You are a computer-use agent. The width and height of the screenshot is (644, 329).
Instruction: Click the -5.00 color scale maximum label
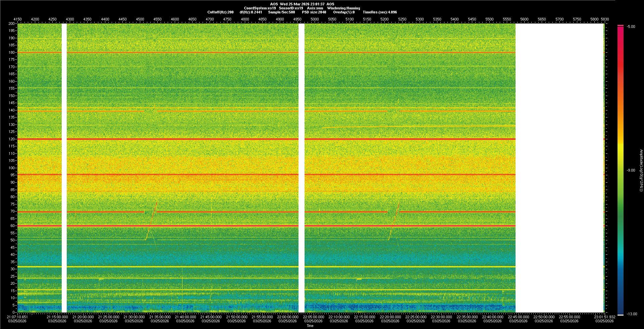[631, 27]
